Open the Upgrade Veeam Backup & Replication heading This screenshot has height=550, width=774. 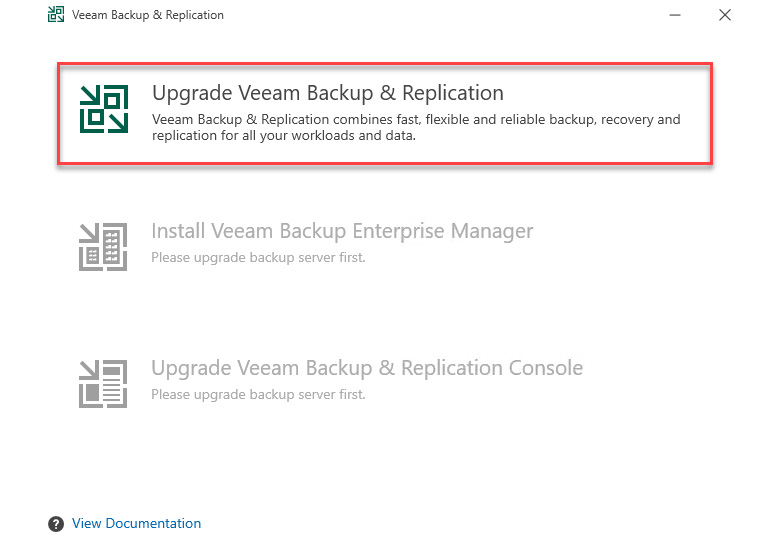[x=328, y=93]
